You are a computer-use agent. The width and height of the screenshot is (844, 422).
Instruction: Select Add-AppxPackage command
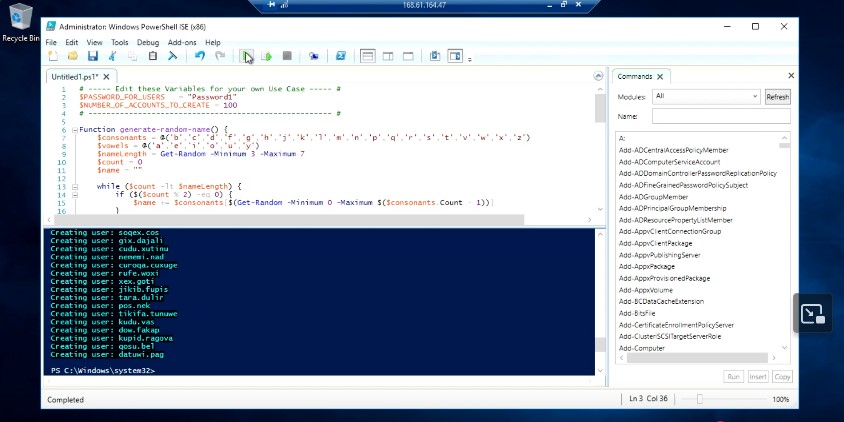point(646,266)
